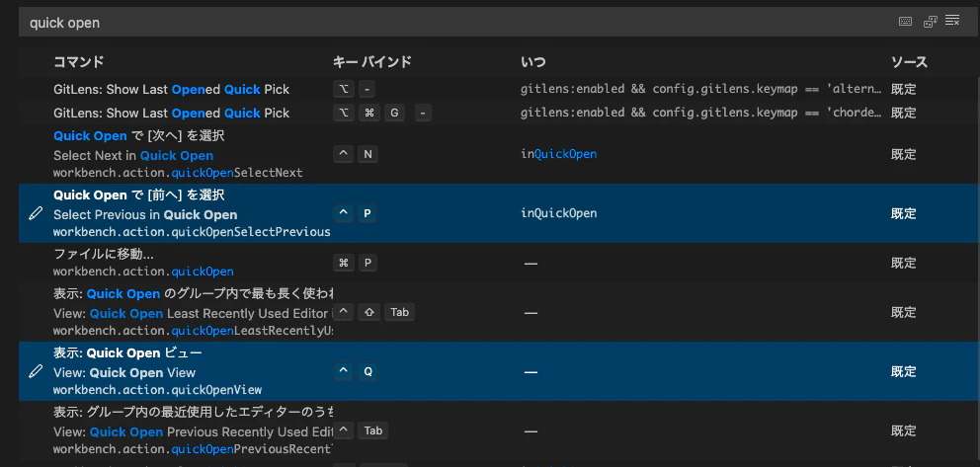Clear the keybindings search input icon
Viewport: 980px width, 467px height.
pyautogui.click(x=952, y=21)
